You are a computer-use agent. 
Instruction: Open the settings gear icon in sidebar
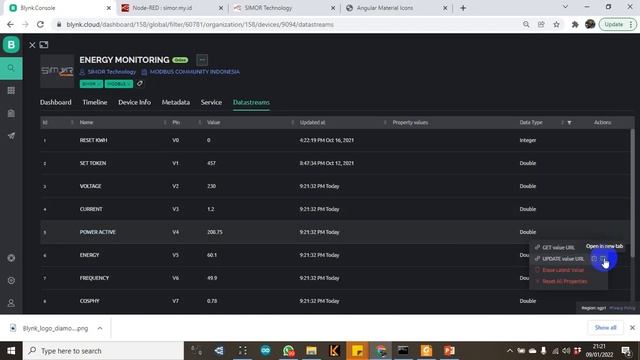tap(11, 280)
